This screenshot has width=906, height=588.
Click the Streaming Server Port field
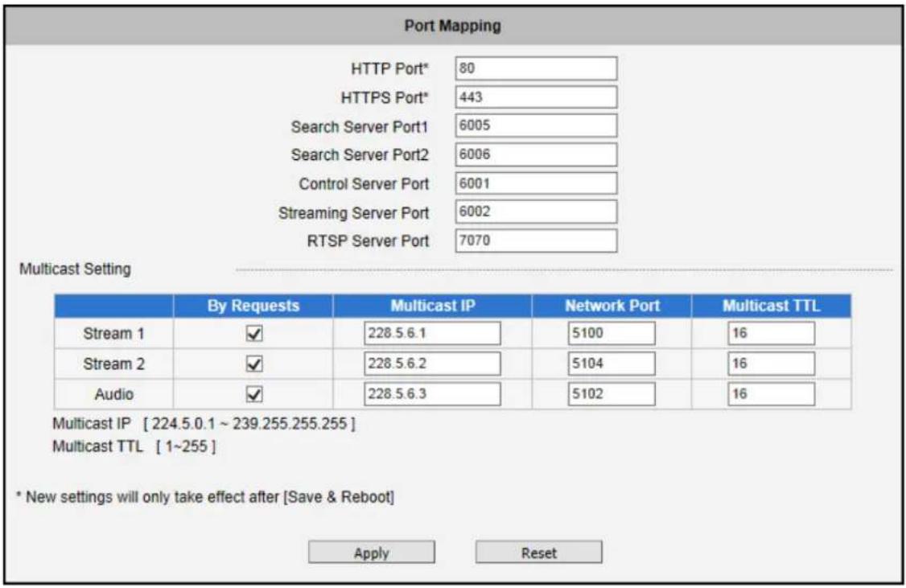(x=536, y=212)
